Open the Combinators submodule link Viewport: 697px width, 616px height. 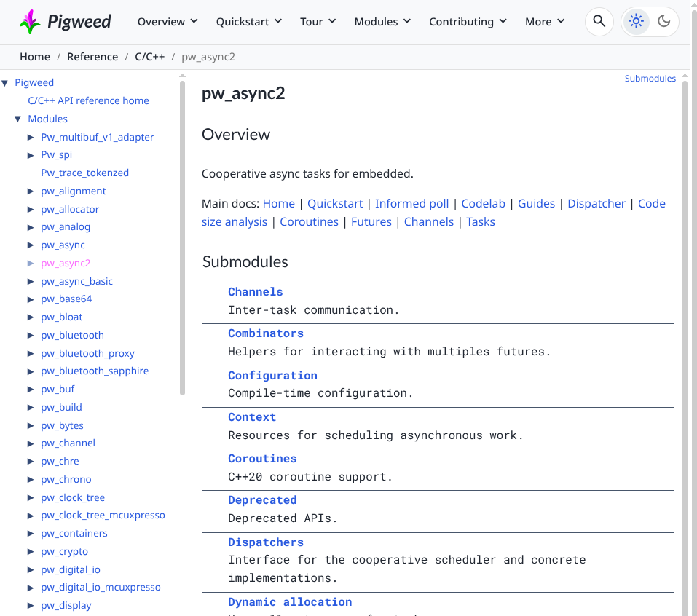[x=266, y=333]
